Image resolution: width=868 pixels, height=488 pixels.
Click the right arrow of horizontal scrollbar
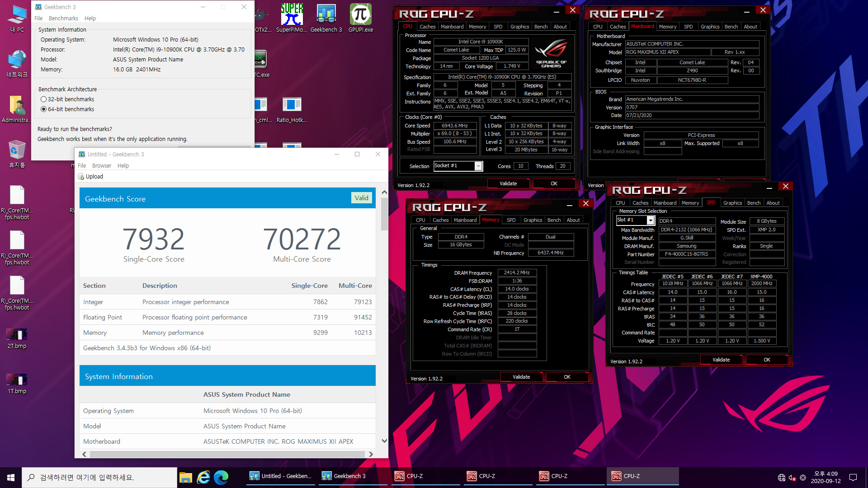click(371, 454)
